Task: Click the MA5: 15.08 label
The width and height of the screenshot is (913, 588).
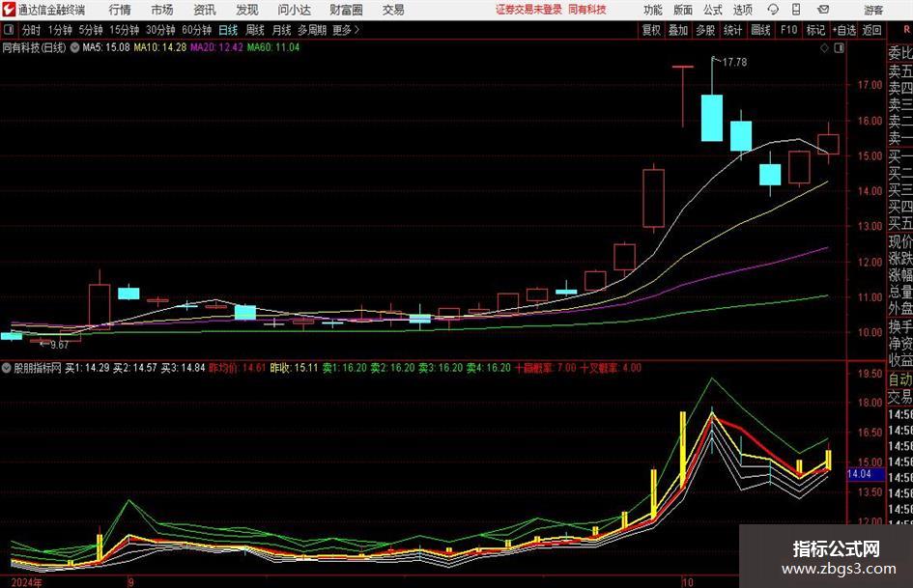Action: tap(106, 47)
